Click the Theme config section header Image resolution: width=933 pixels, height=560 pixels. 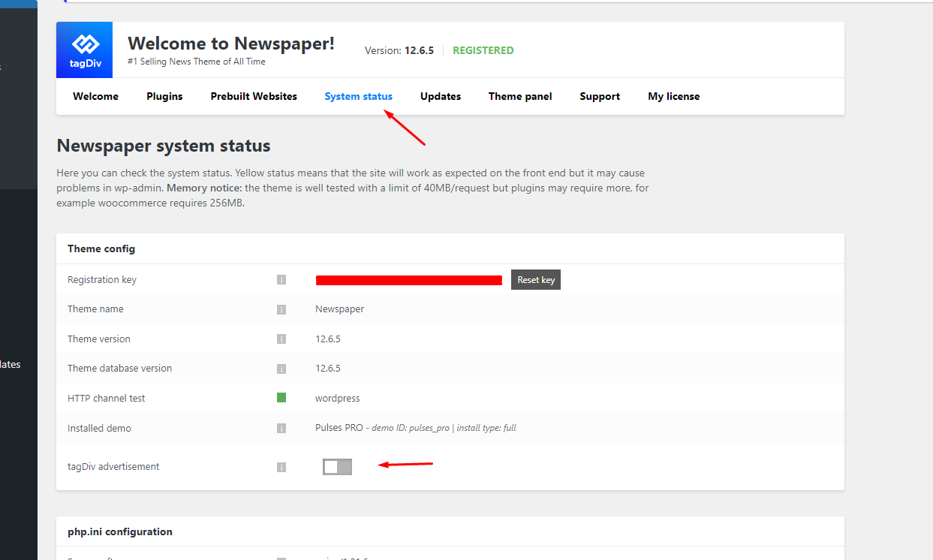101,248
